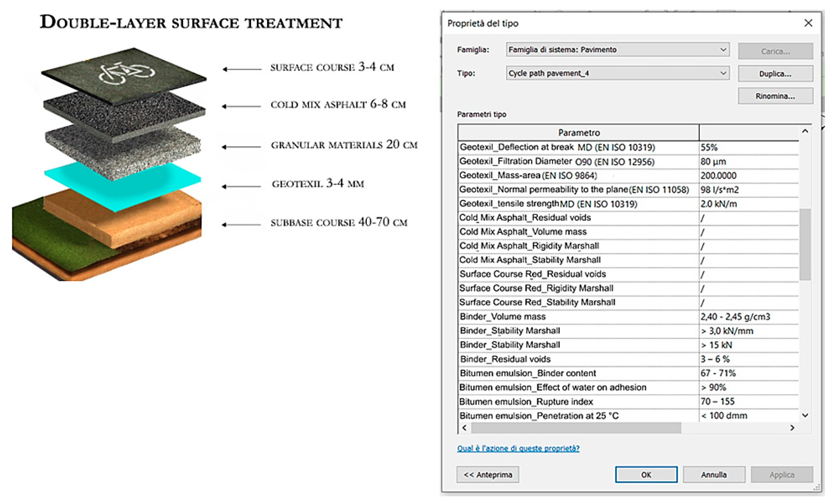Image resolution: width=834 pixels, height=504 pixels.
Task: Expand the Tipo combo box arrow
Action: click(x=723, y=73)
